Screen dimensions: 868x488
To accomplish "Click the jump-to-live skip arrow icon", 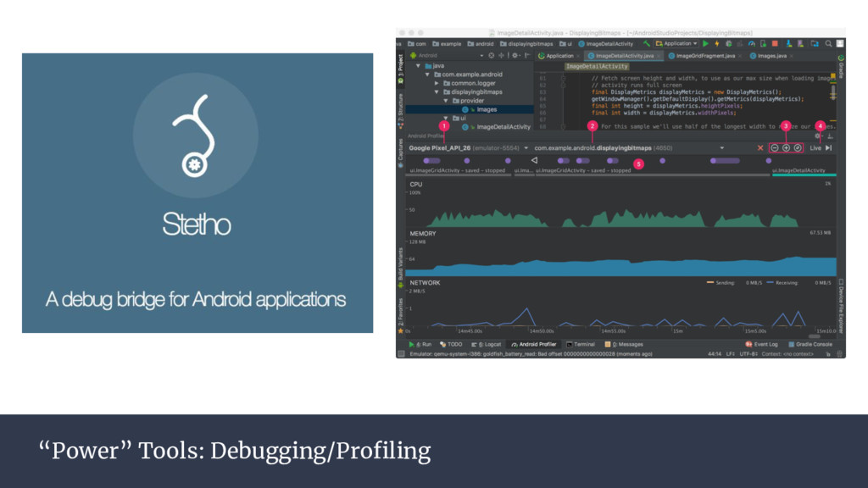I will 829,147.
